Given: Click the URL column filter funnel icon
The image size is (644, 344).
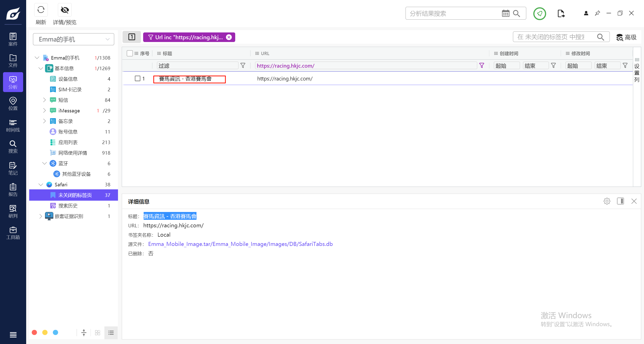Looking at the screenshot, I should coord(482,66).
